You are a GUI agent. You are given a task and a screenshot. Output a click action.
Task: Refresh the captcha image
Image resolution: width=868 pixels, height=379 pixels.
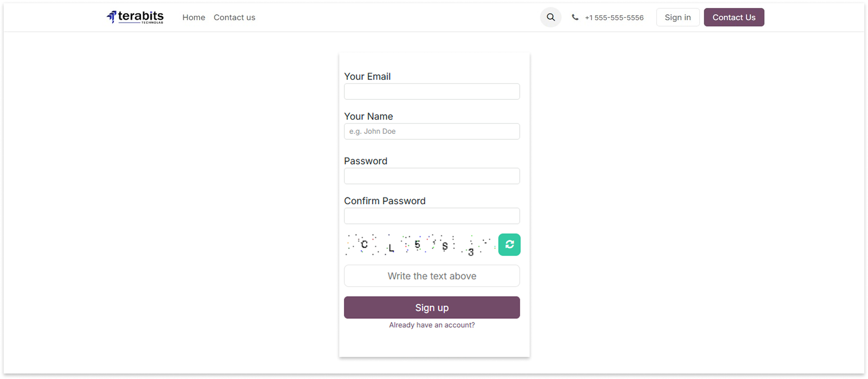509,245
